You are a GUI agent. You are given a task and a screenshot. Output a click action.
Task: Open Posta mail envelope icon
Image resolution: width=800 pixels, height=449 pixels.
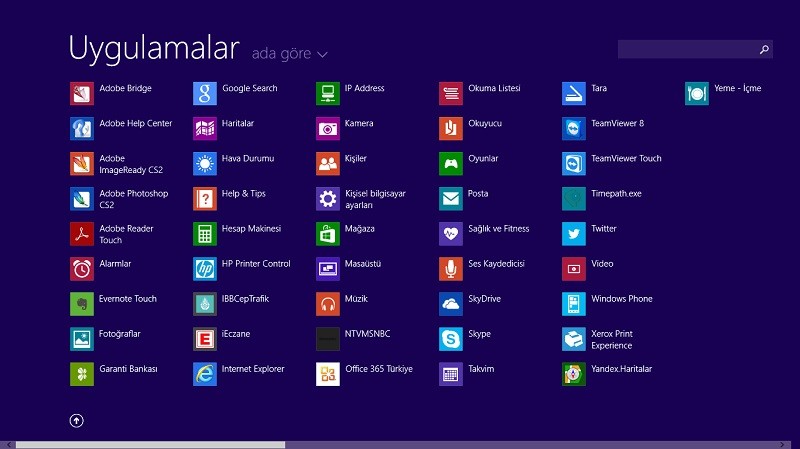pyautogui.click(x=451, y=199)
